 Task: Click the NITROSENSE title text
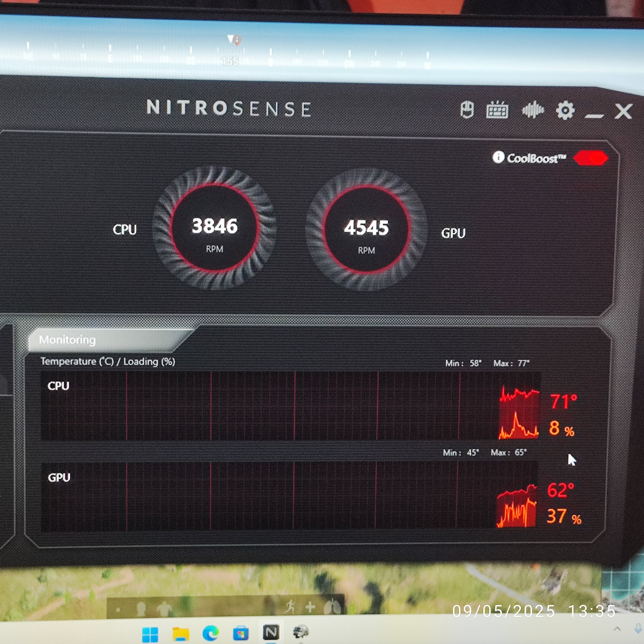click(229, 108)
